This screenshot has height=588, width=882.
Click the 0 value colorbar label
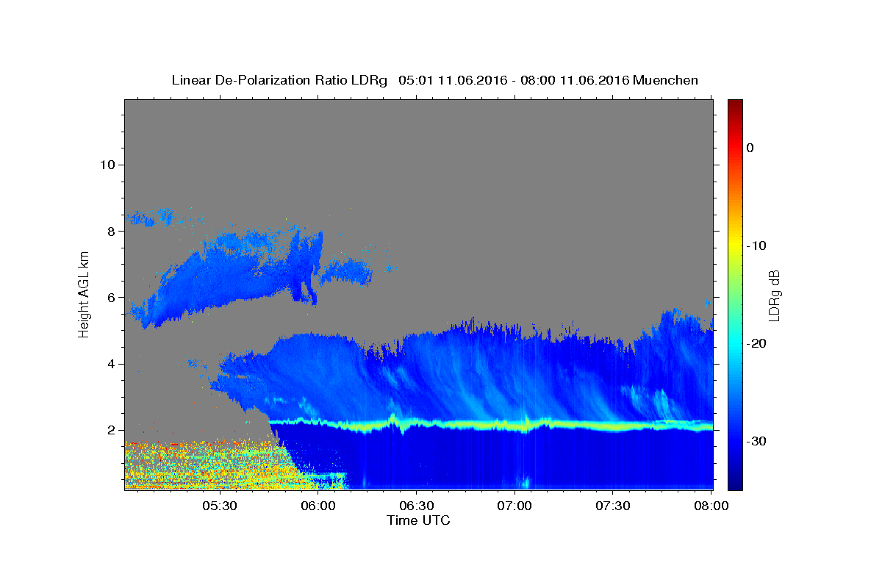(750, 148)
